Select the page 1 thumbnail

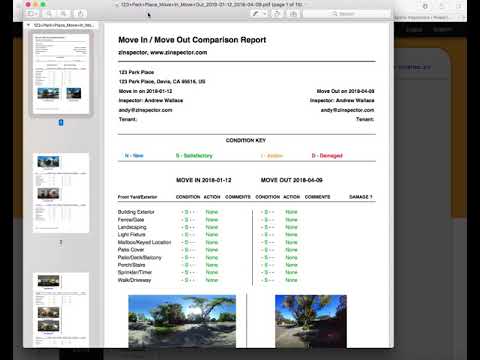(61, 73)
